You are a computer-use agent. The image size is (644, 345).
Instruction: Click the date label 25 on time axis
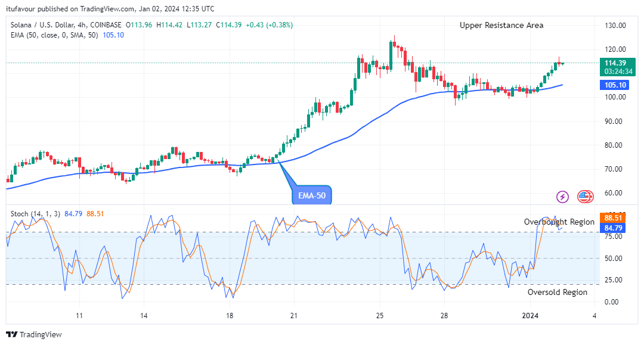[x=380, y=316]
